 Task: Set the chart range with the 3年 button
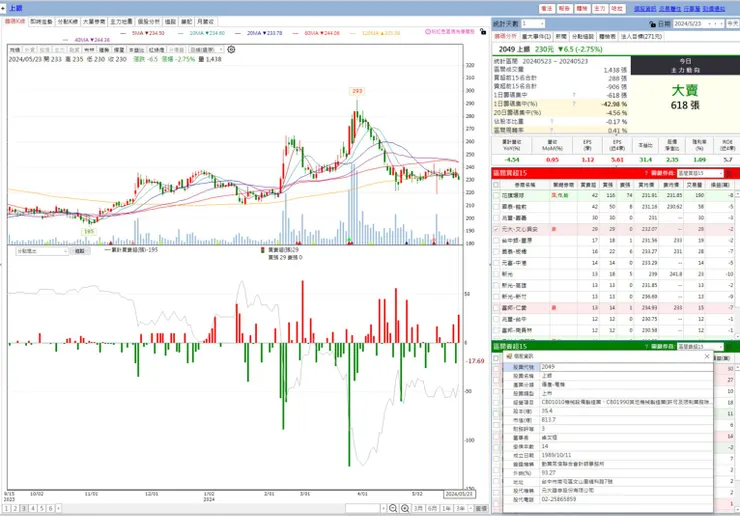tap(461, 508)
